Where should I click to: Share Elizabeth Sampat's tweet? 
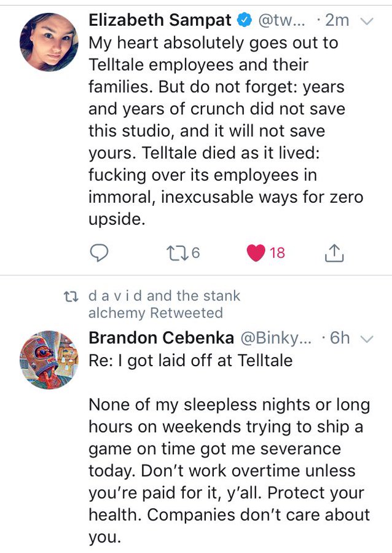click(332, 252)
